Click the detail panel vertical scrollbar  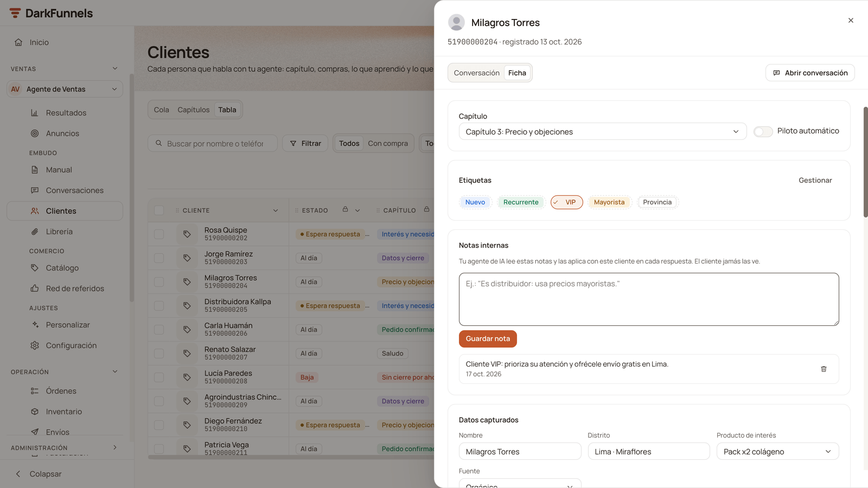865,162
